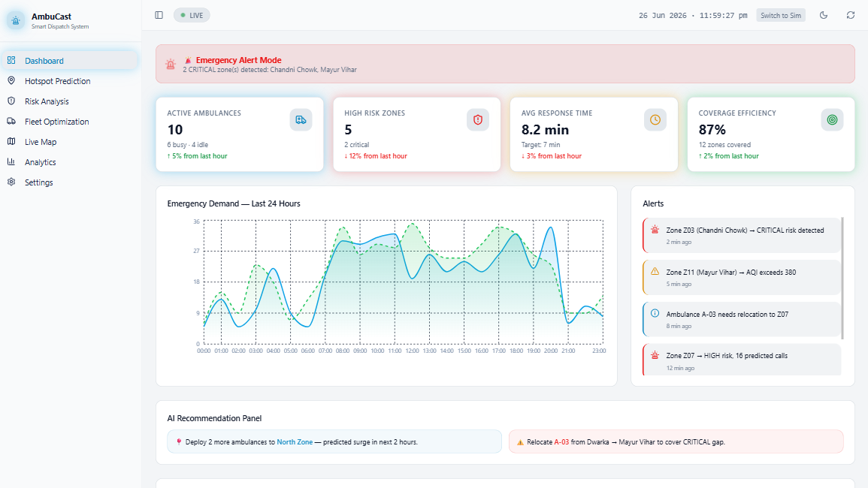This screenshot has height=488, width=868.
Task: Toggle dark mode moon icon
Action: pyautogui.click(x=824, y=16)
